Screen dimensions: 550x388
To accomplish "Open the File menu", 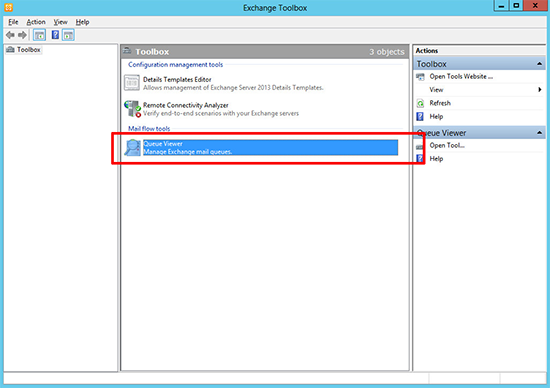I will pyautogui.click(x=13, y=22).
